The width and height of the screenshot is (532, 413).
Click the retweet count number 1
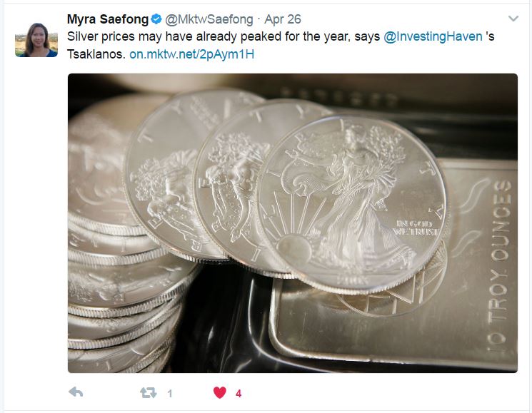click(x=170, y=393)
